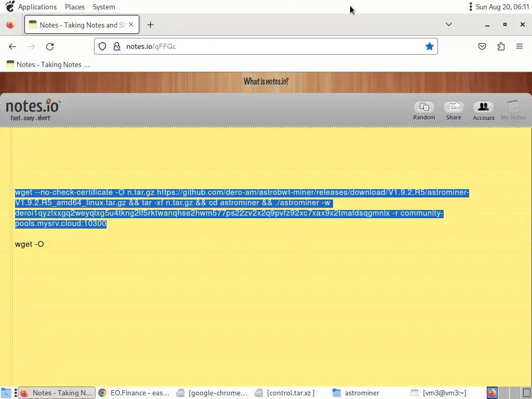The image size is (532, 399).
Task: Click the date and time Sun Aug 20
Action: point(502,7)
